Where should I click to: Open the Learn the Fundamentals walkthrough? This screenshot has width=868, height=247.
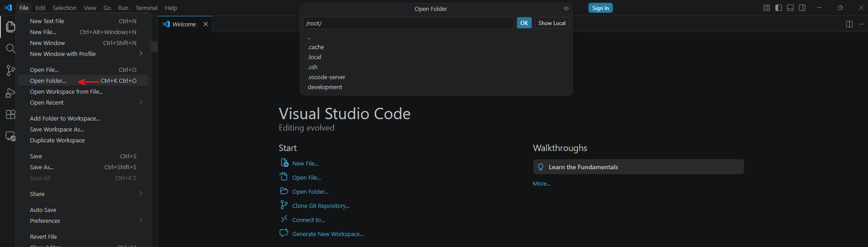point(638,167)
